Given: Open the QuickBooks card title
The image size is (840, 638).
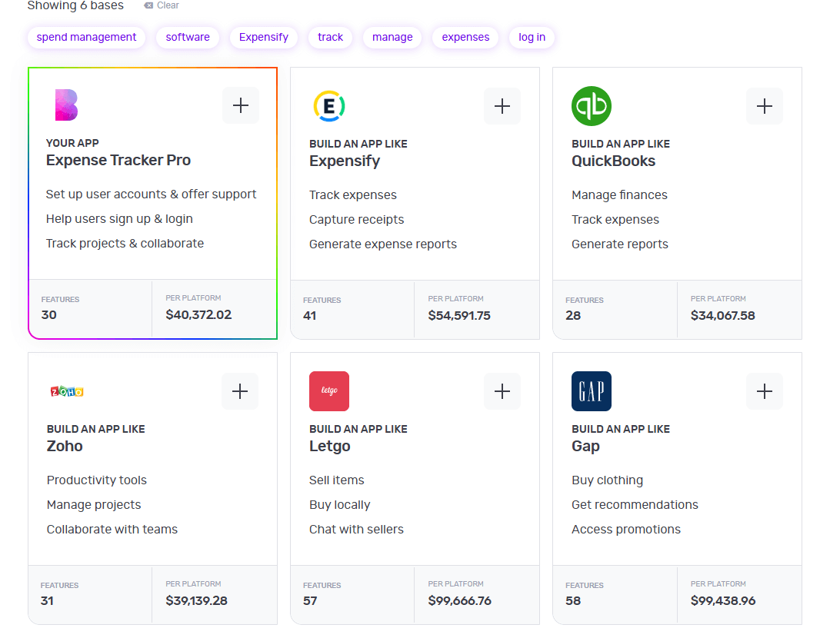Looking at the screenshot, I should 613,161.
